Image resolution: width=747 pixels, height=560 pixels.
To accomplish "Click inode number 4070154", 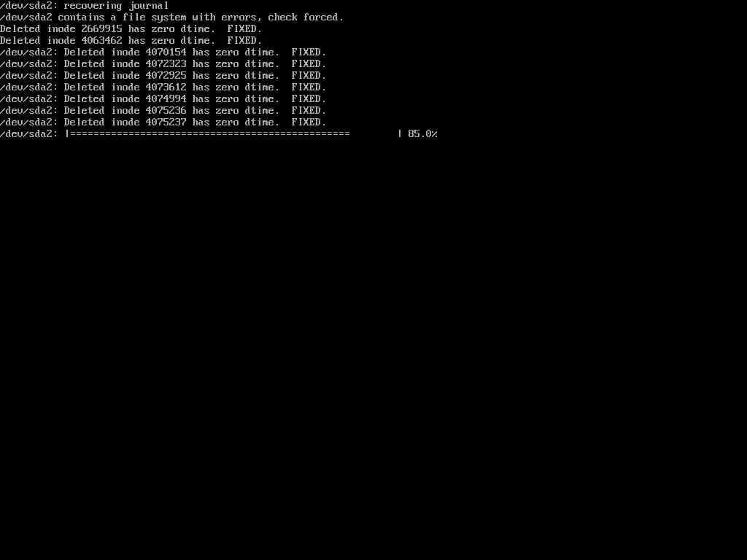I will pyautogui.click(x=166, y=52).
